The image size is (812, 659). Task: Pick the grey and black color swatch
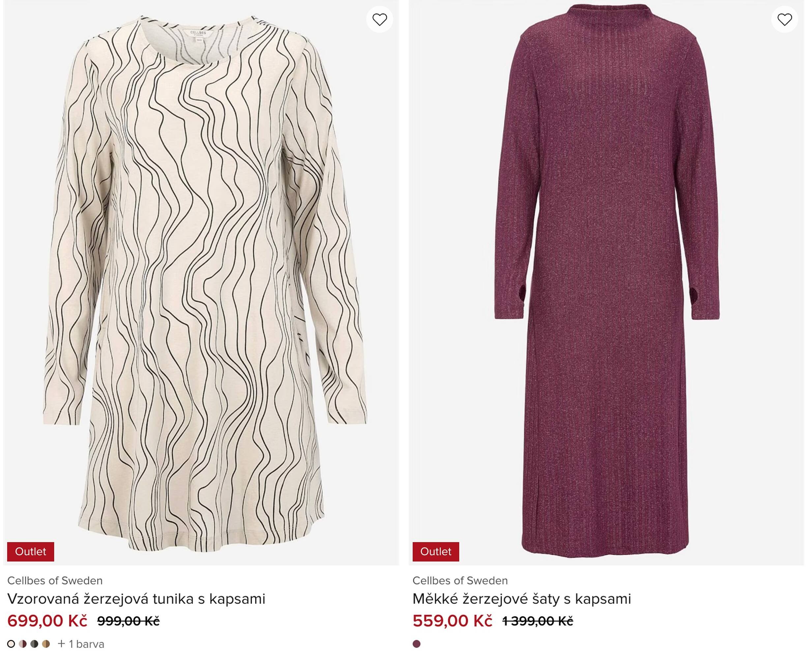click(x=34, y=644)
